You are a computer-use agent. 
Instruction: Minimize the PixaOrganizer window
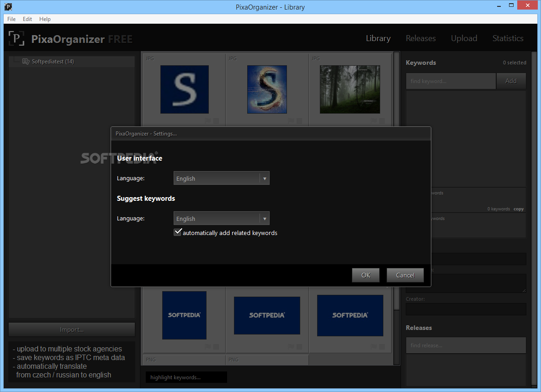click(x=499, y=6)
